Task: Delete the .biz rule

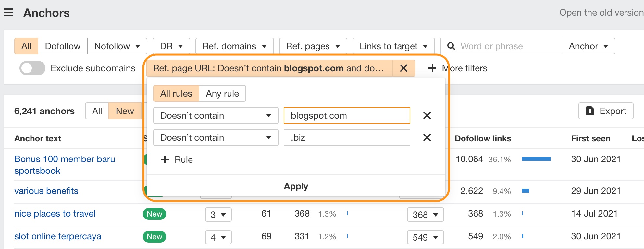Action: 427,137
